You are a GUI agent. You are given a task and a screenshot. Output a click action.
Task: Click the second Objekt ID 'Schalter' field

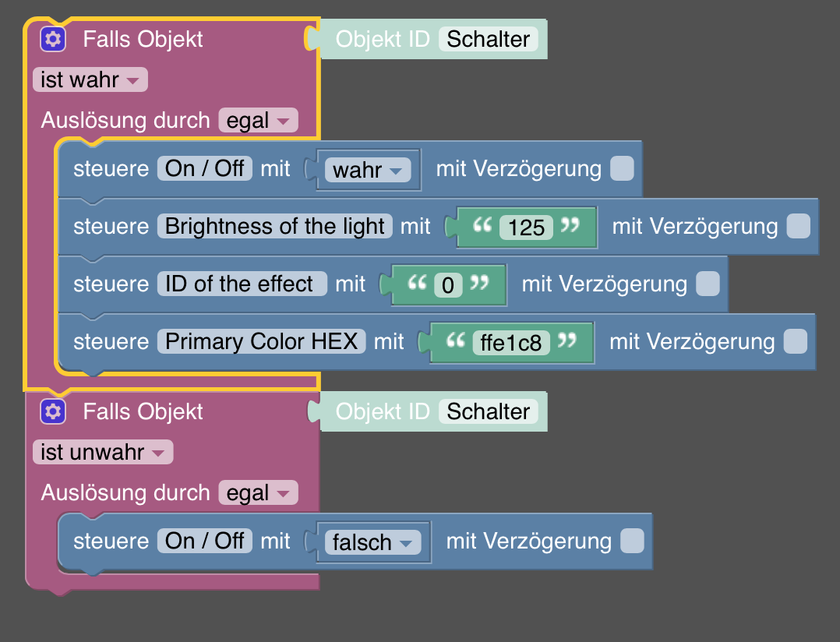(x=488, y=411)
